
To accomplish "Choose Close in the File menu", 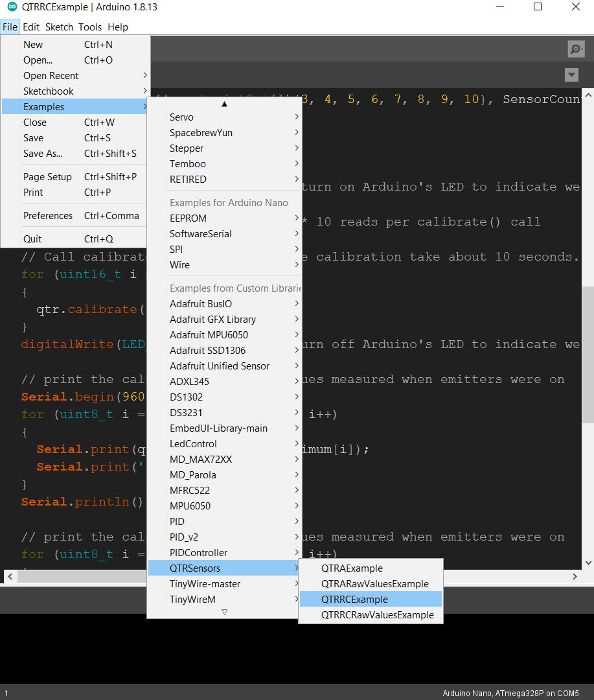I will coord(75,122).
